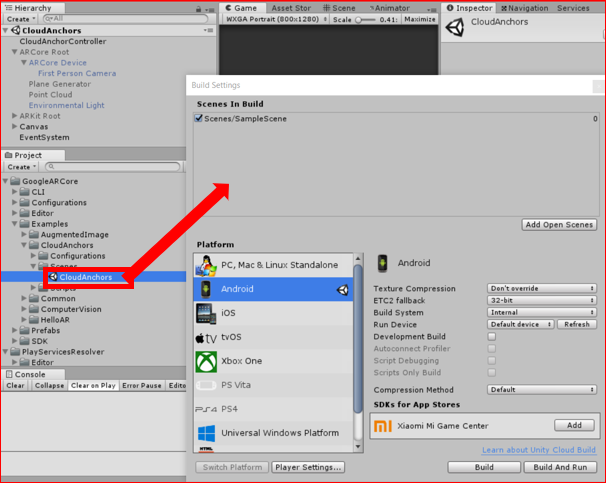Click the Common folder icon
Image resolution: width=606 pixels, height=483 pixels.
(x=34, y=298)
